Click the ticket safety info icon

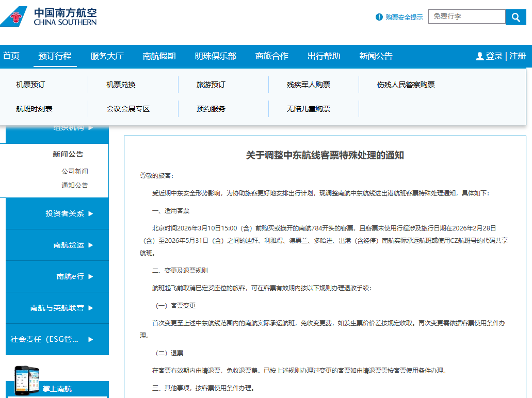[379, 17]
